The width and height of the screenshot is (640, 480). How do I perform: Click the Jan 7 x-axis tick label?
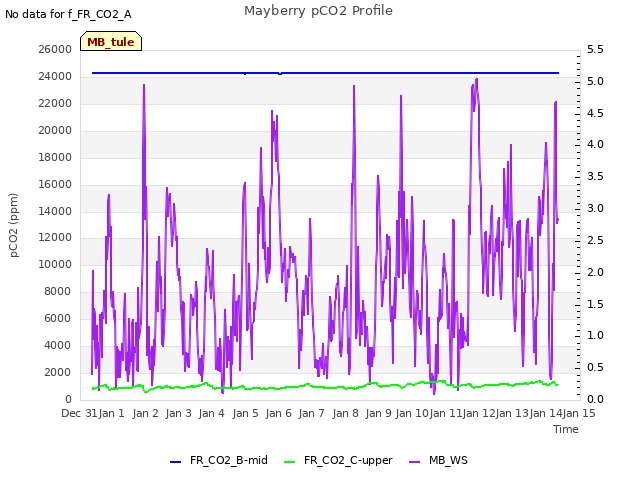(x=311, y=413)
